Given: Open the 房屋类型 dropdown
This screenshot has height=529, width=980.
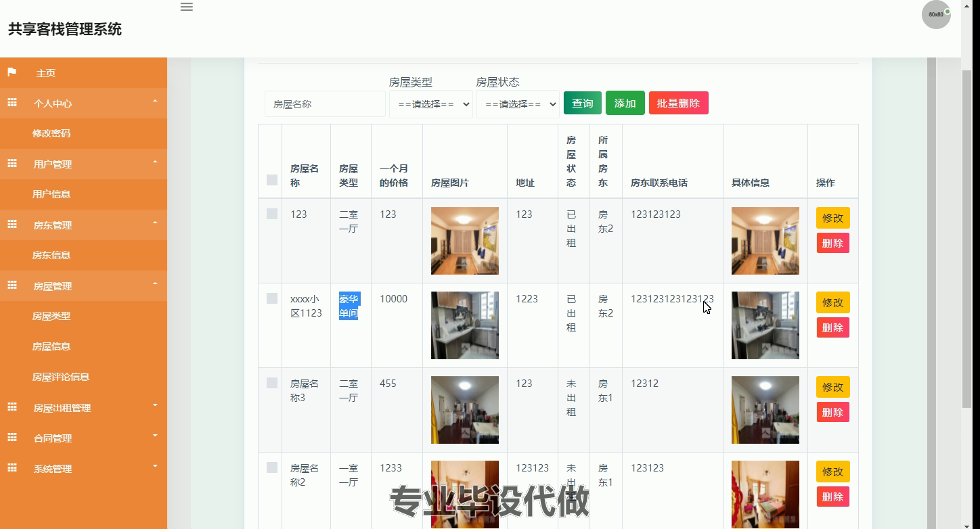Looking at the screenshot, I should tap(431, 104).
